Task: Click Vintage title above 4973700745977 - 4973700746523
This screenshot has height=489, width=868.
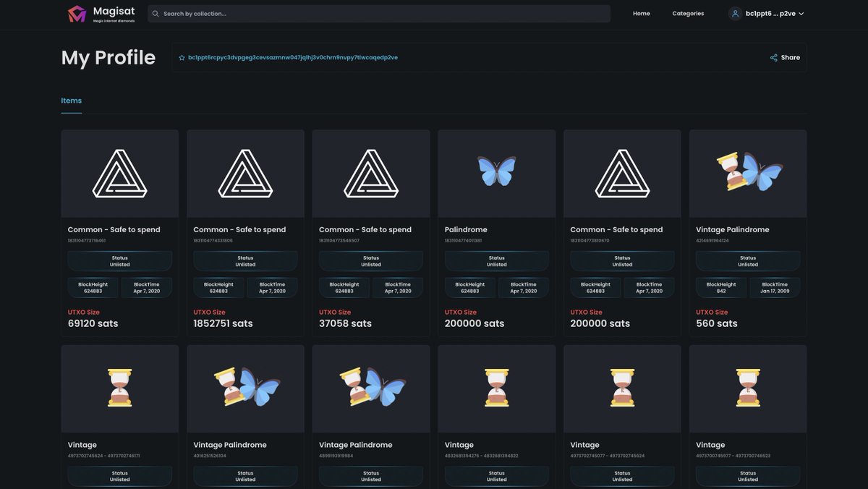Action: click(x=710, y=445)
